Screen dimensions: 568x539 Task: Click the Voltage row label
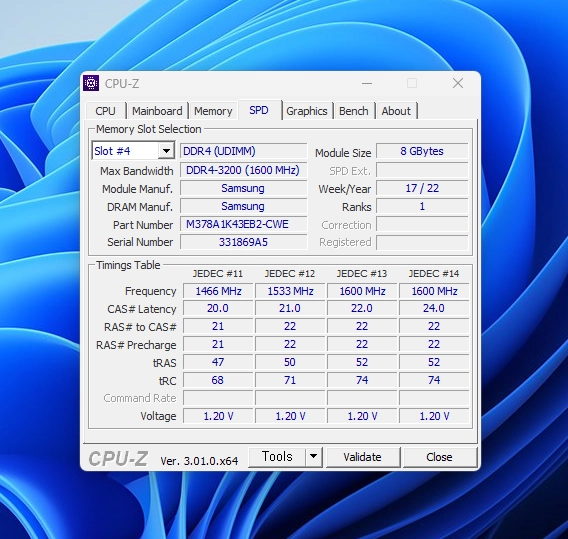(158, 416)
